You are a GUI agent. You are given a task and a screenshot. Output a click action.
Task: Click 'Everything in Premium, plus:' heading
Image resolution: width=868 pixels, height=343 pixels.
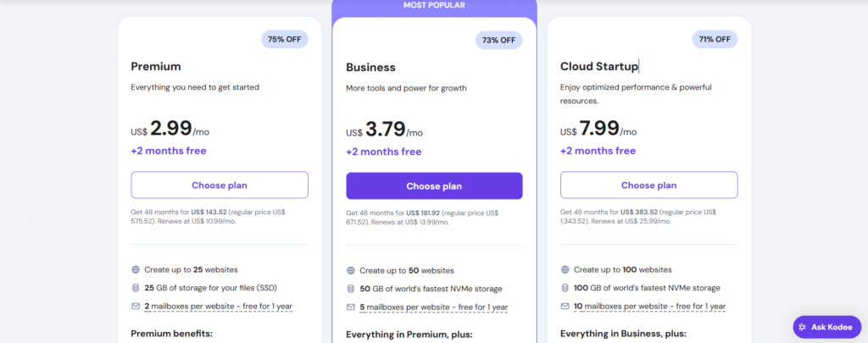point(409,335)
